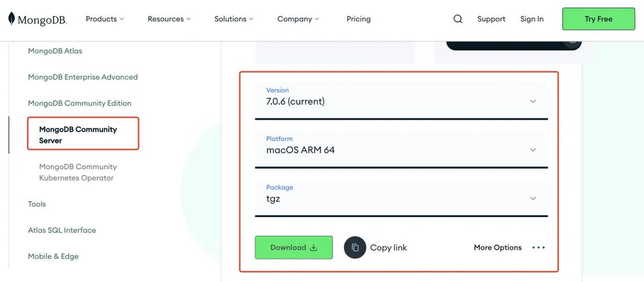Expand the Version 7.0.6 dropdown
This screenshot has width=644, height=282.
click(401, 101)
